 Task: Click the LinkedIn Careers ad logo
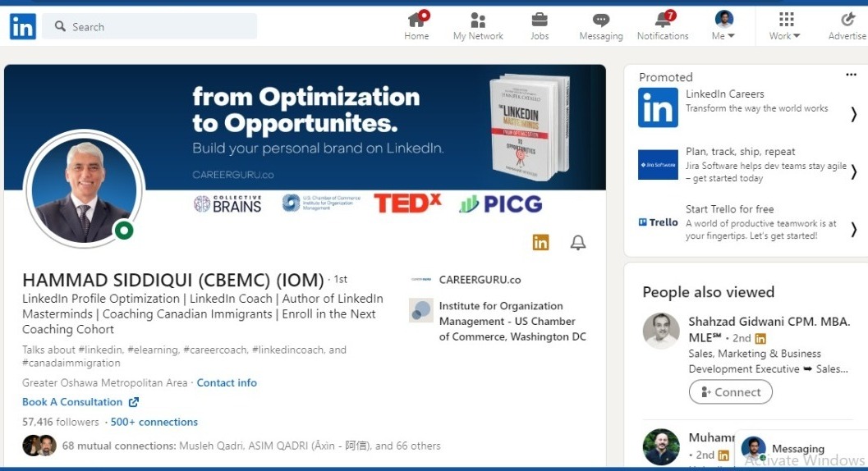click(x=658, y=107)
